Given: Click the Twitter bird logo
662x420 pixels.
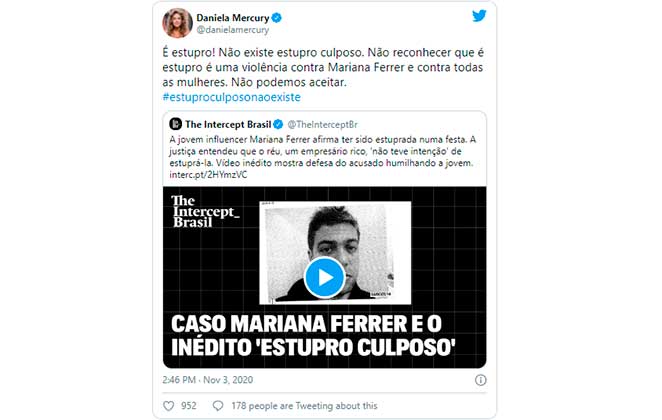Looking at the screenshot, I should 479,16.
